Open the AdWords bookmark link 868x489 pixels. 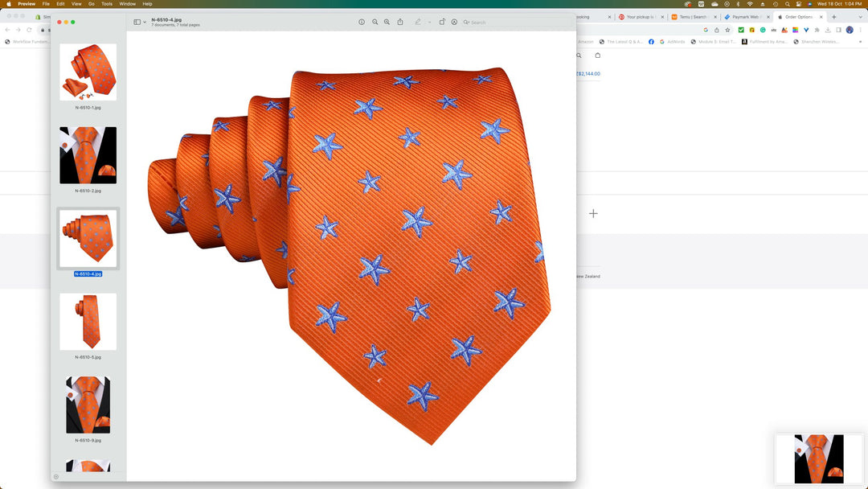(x=674, y=42)
